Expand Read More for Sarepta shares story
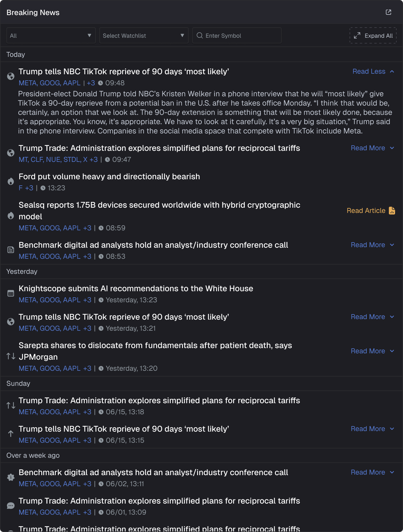 [x=372, y=351]
